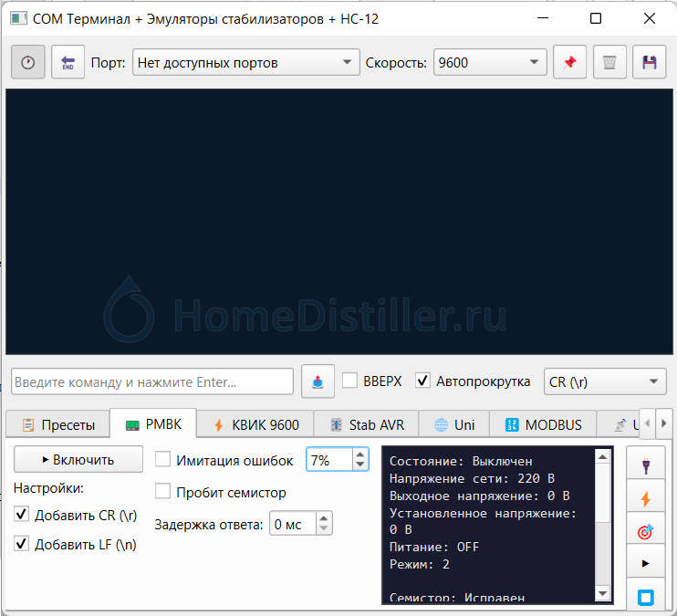Enable the ВВЕРХ checkbox

click(x=349, y=381)
